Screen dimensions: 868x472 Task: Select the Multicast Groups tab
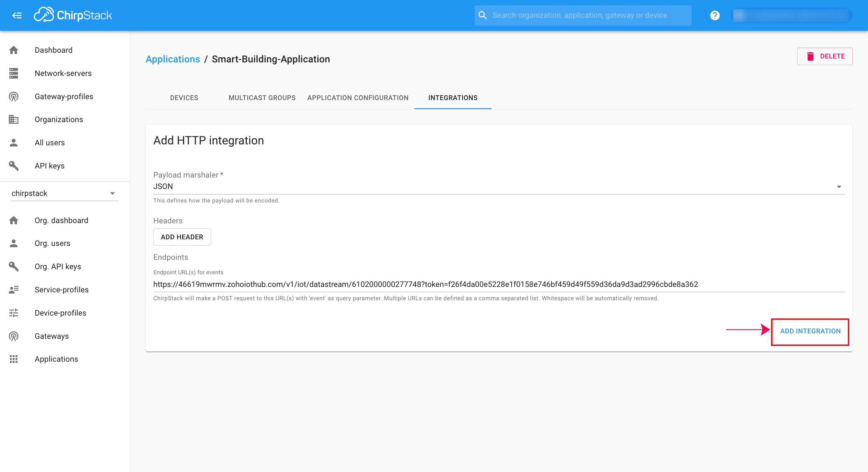pyautogui.click(x=262, y=98)
